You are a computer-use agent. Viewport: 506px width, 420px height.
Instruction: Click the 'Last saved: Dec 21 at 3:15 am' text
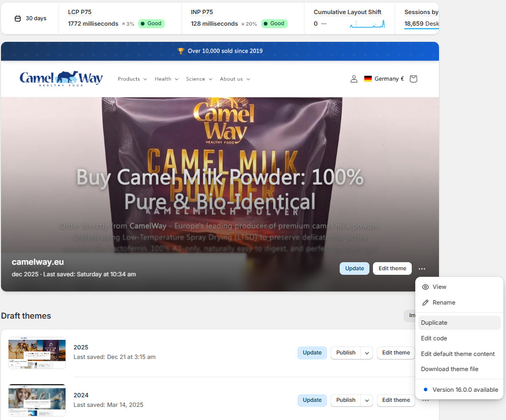pos(114,357)
